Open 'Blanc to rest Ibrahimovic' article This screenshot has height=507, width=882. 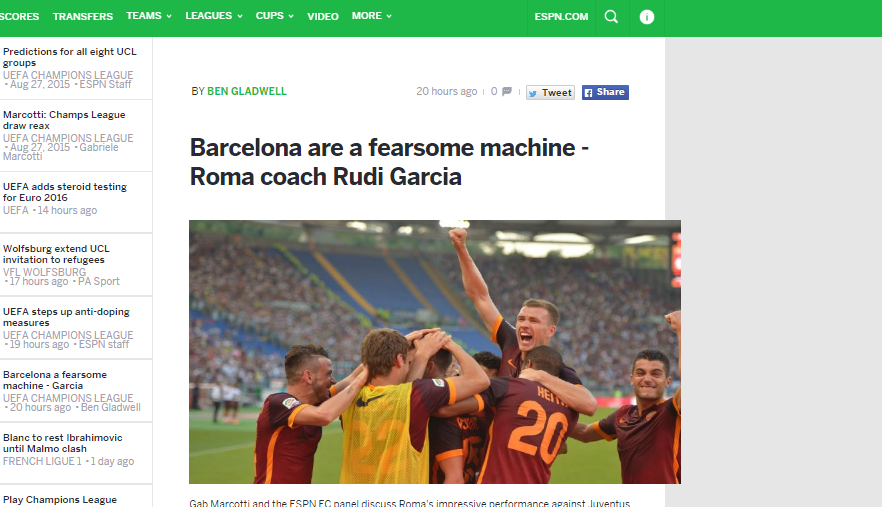[62, 443]
